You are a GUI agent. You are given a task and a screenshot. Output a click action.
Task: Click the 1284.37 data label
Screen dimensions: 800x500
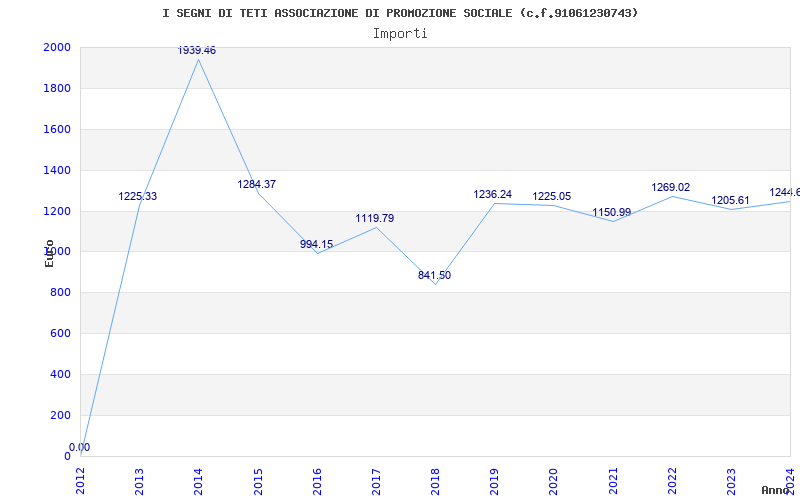[256, 184]
